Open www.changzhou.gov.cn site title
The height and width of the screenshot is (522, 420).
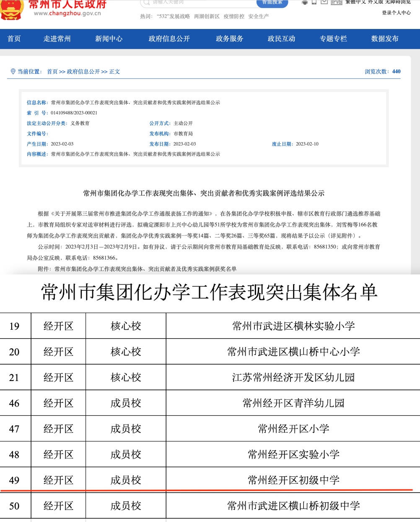pos(67,13)
